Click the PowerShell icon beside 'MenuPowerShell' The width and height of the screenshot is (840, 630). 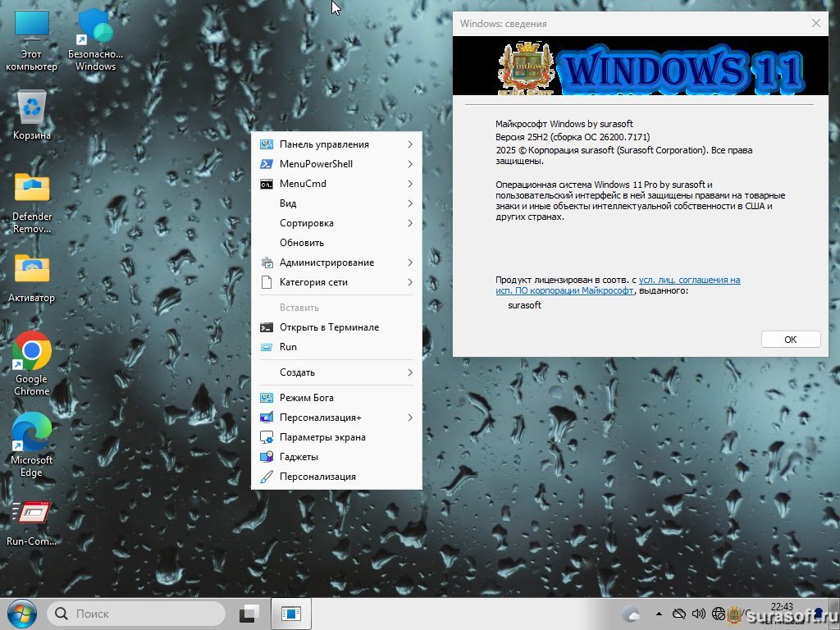tap(267, 164)
